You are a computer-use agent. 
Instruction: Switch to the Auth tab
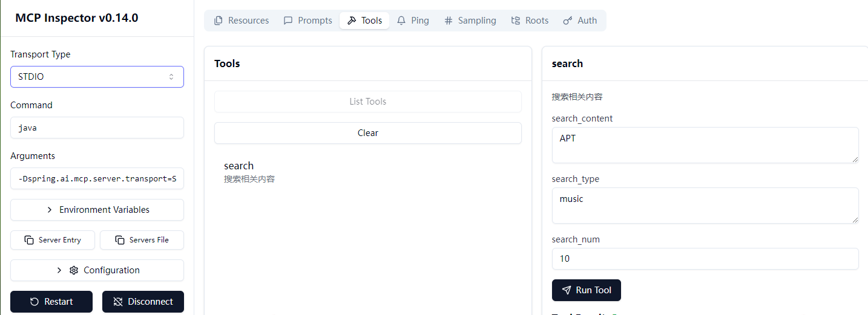point(580,21)
